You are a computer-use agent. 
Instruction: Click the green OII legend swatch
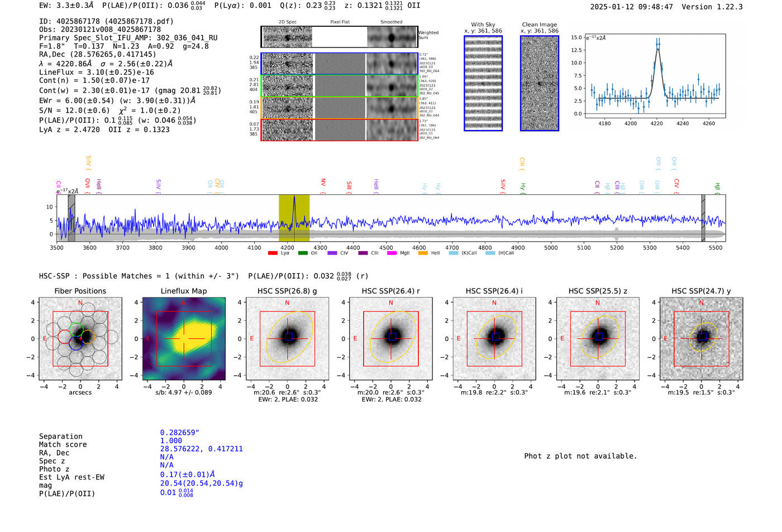[x=303, y=253]
